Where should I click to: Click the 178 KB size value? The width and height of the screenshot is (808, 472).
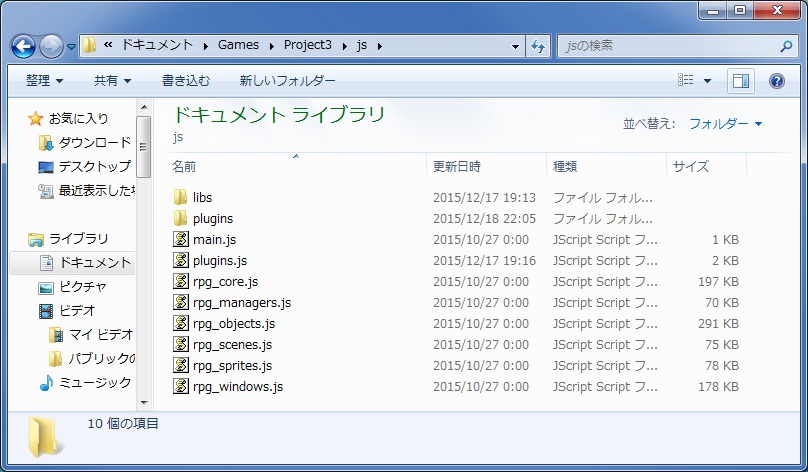[718, 386]
